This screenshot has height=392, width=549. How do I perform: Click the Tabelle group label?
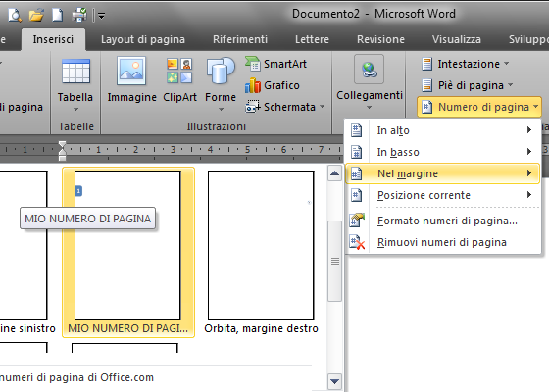[76, 126]
